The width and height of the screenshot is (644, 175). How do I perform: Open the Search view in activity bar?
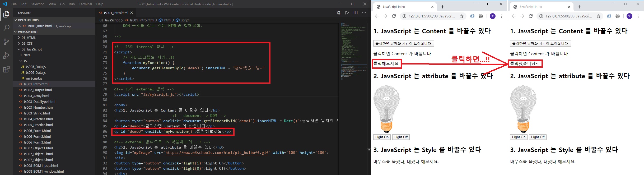coord(6,28)
